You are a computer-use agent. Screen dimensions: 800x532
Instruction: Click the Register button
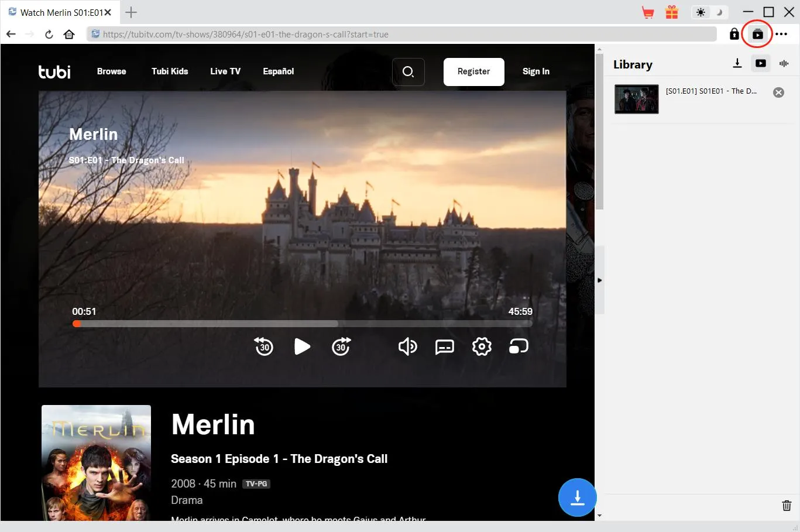pos(473,71)
